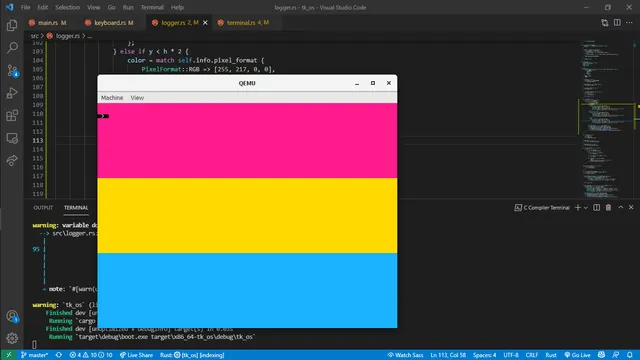The width and height of the screenshot is (640, 360).
Task: Split the terminal panel
Action: pyautogui.click(x=596, y=208)
